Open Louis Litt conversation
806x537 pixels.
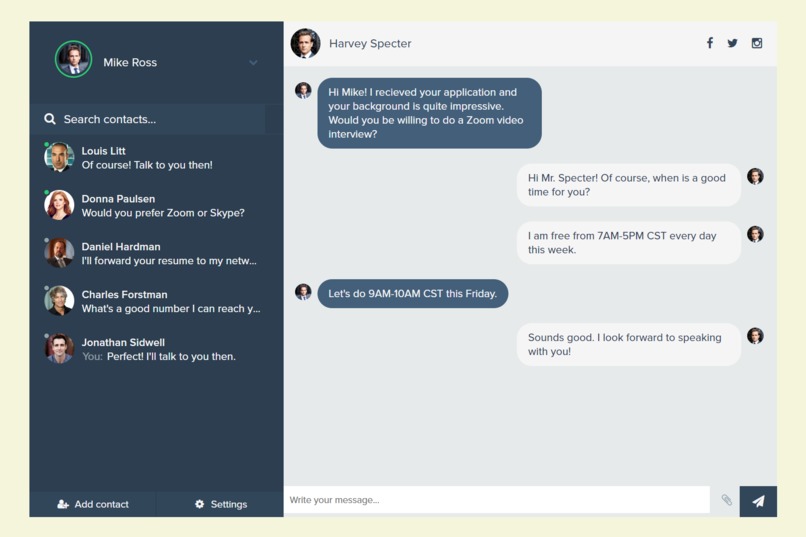tap(156, 158)
